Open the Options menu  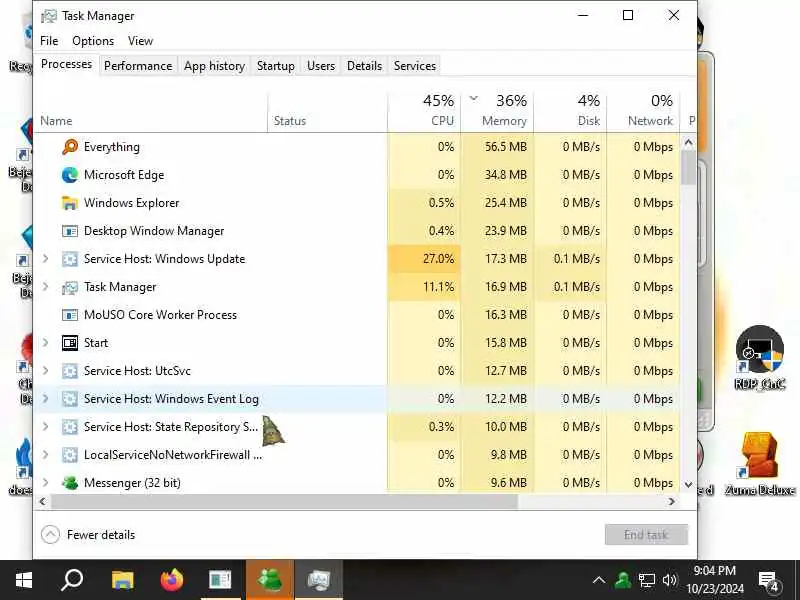(x=93, y=41)
